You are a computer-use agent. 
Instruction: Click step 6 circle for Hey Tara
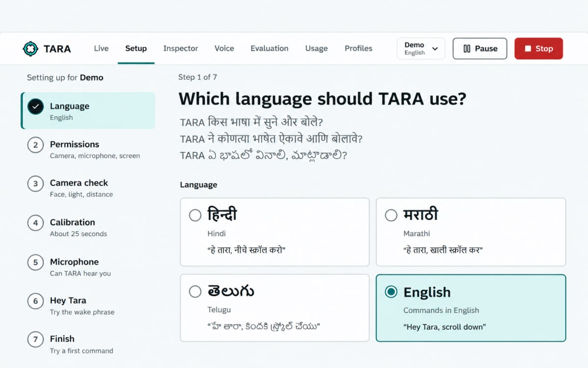35,301
